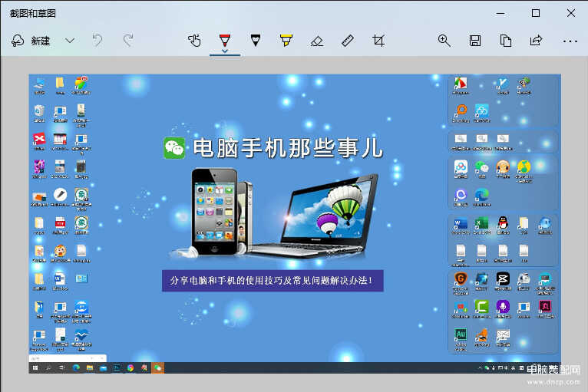
Task: Open the see more ellipsis menu
Action: (570, 41)
